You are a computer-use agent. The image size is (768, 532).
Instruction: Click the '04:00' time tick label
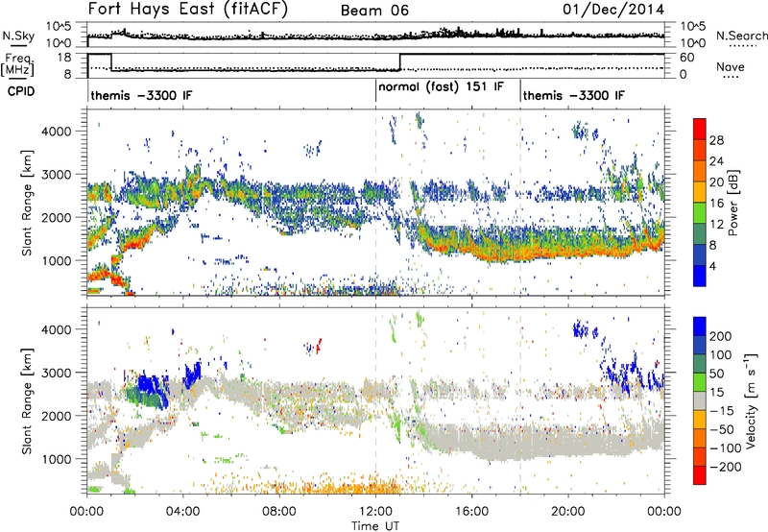click(x=183, y=512)
